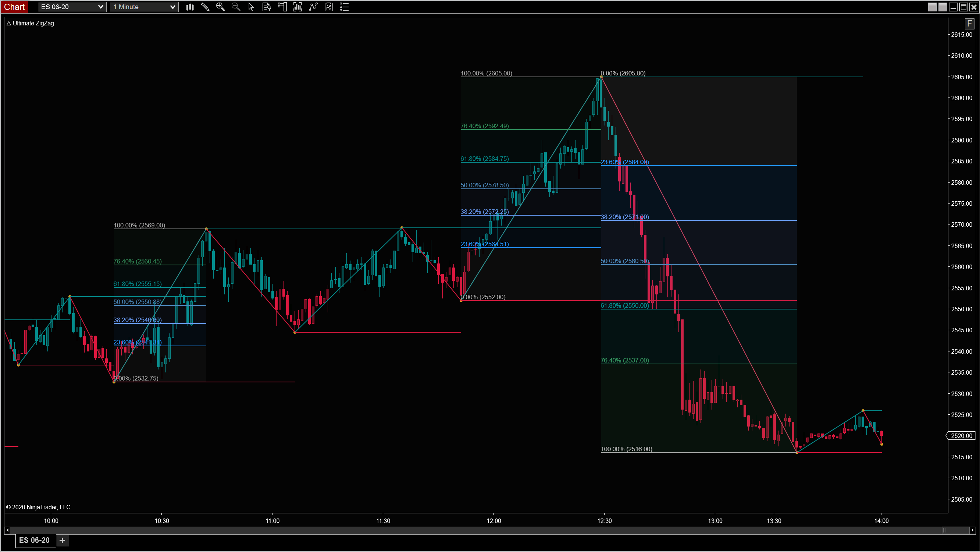The image size is (980, 552).
Task: Expand the ES 06-20 instrument dropdown
Action: (x=100, y=7)
